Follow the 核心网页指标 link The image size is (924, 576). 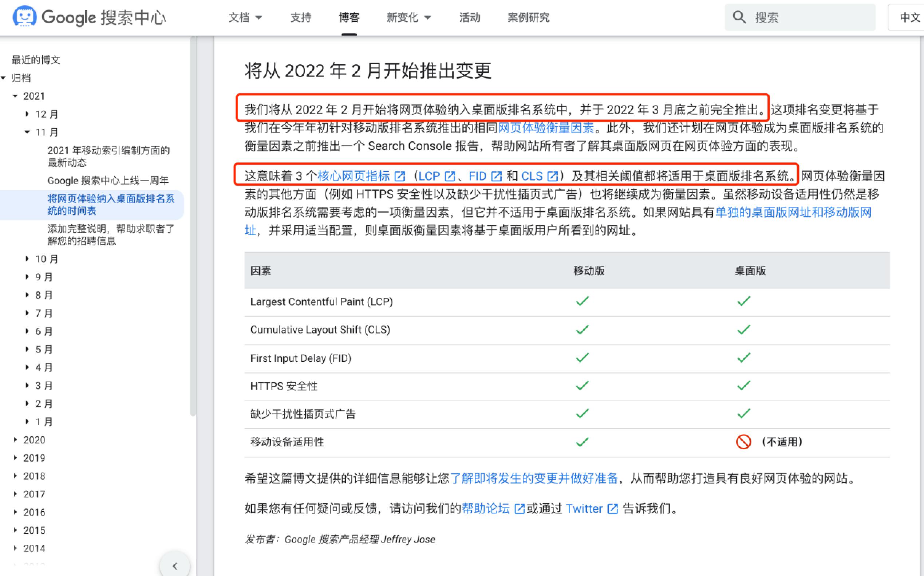(354, 176)
